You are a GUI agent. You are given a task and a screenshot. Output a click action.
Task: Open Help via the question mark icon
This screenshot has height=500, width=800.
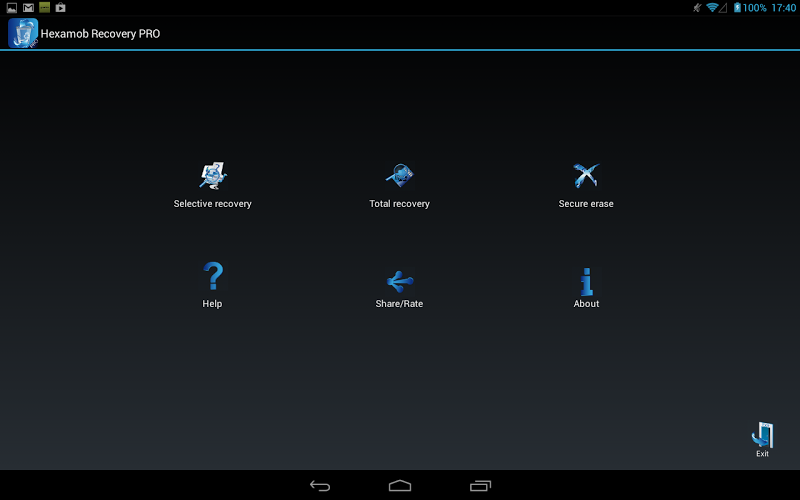point(213,276)
